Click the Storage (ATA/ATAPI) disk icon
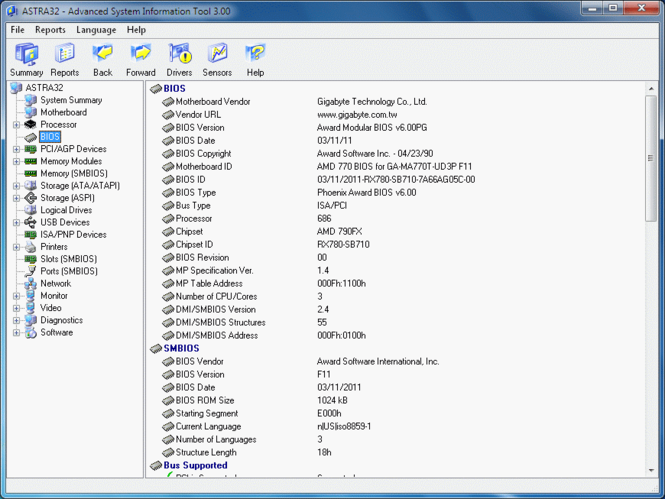665x499 pixels. coord(31,186)
